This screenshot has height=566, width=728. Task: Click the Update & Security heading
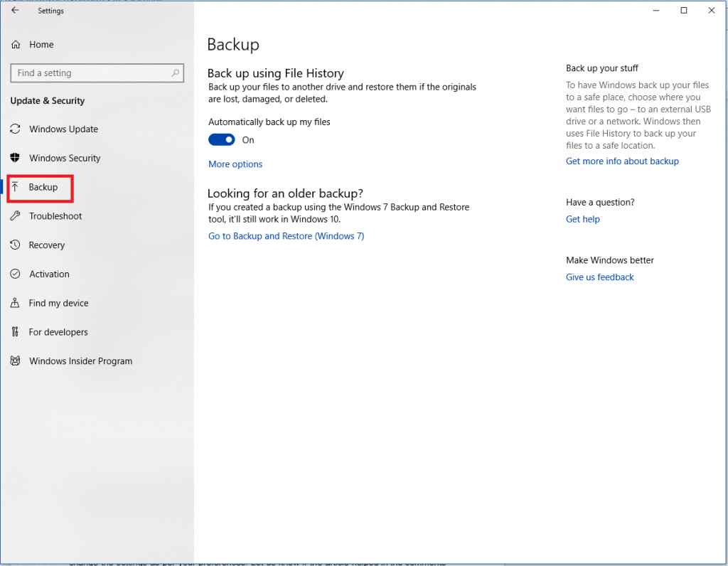click(x=48, y=101)
